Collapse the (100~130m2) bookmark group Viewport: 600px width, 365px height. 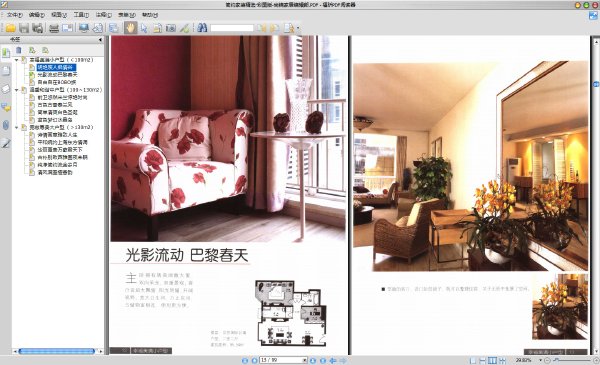pyautogui.click(x=16, y=90)
